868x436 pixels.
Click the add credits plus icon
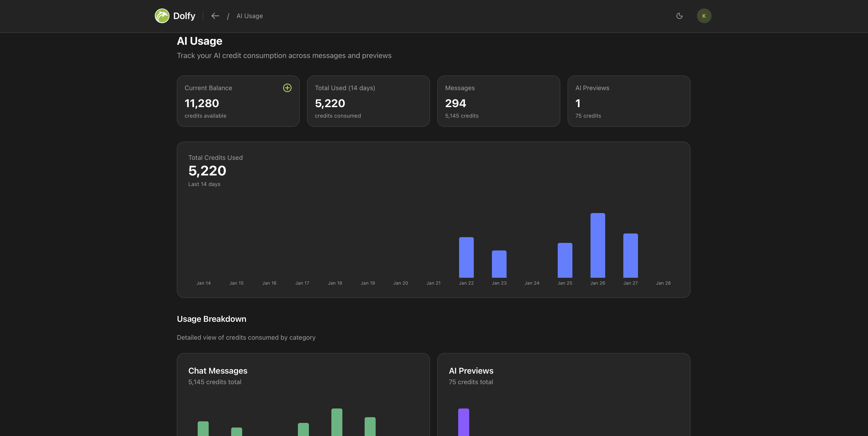[x=287, y=88]
